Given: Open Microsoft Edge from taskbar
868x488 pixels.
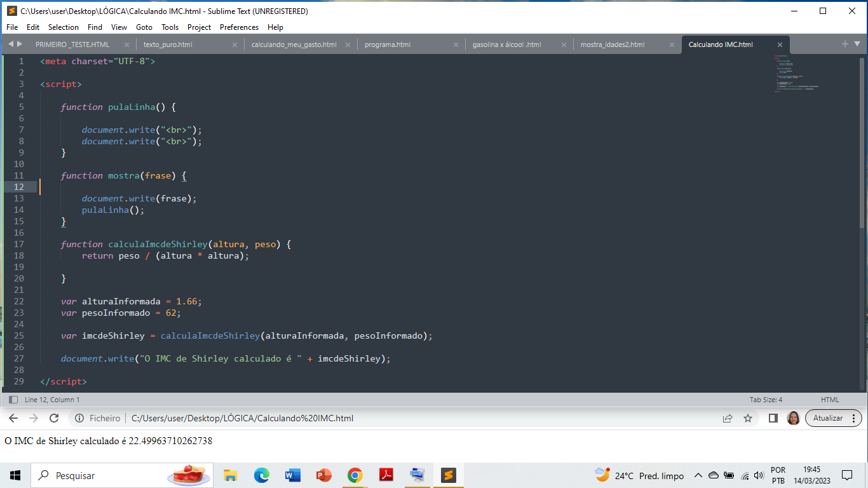Looking at the screenshot, I should [x=261, y=475].
